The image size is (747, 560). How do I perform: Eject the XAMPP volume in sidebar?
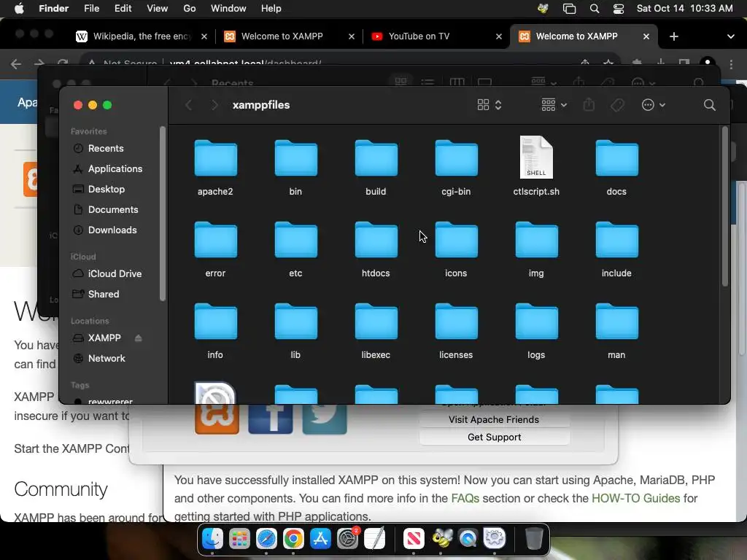point(138,338)
